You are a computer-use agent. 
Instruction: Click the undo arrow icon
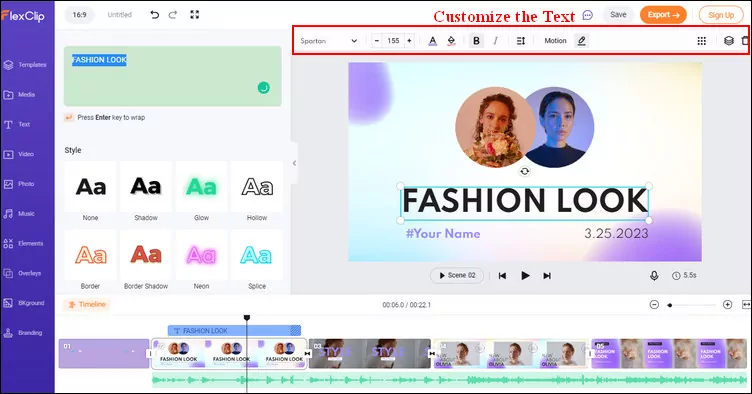[x=154, y=15]
